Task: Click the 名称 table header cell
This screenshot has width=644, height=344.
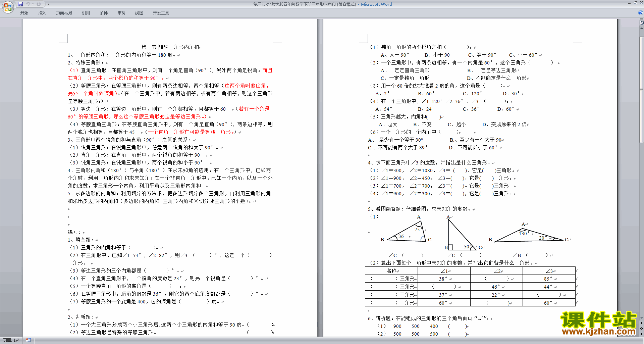Action: 391,271
